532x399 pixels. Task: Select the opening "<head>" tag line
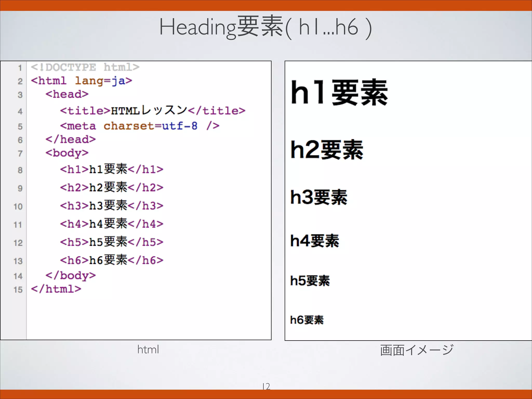(x=67, y=94)
